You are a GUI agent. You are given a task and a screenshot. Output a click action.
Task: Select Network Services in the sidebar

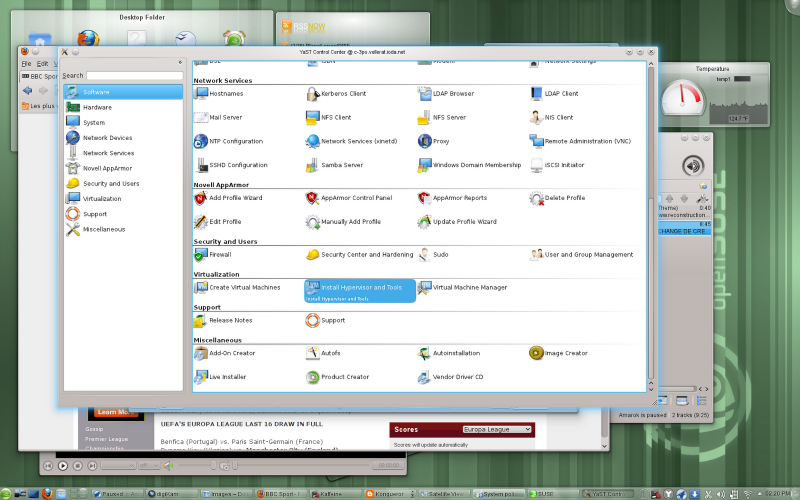[123, 153]
